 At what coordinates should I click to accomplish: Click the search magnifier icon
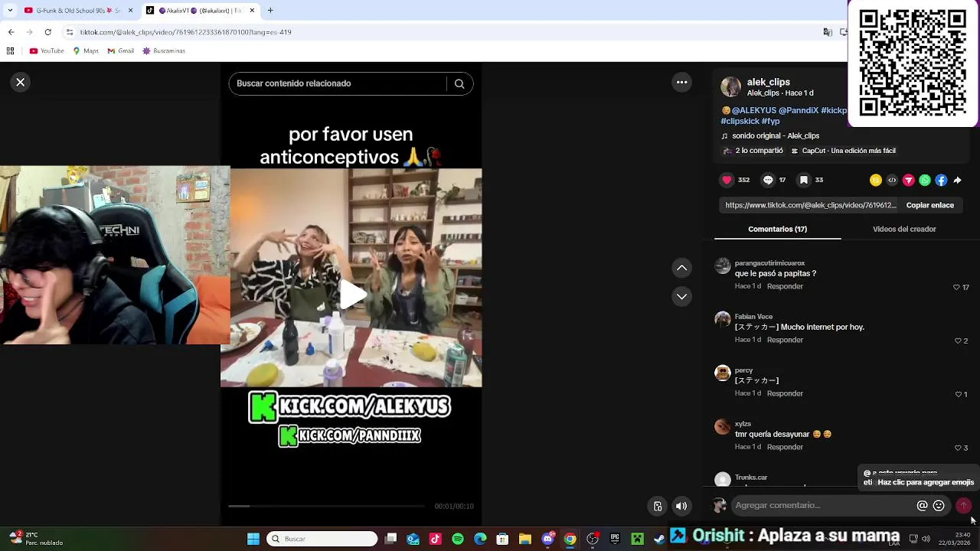[459, 83]
